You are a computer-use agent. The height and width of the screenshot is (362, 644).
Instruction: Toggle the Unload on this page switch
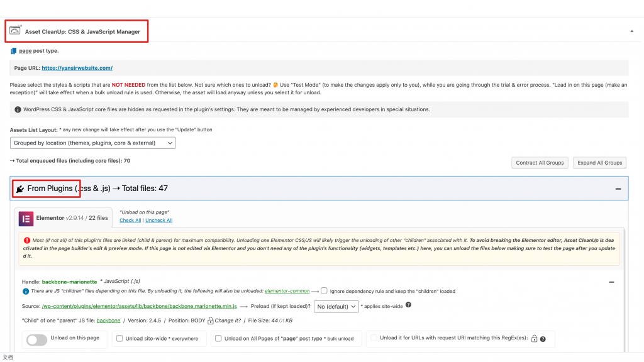(37, 339)
